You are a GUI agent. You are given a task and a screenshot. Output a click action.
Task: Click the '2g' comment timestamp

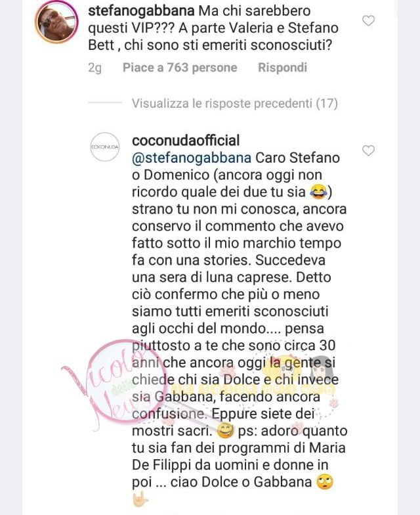[94, 68]
